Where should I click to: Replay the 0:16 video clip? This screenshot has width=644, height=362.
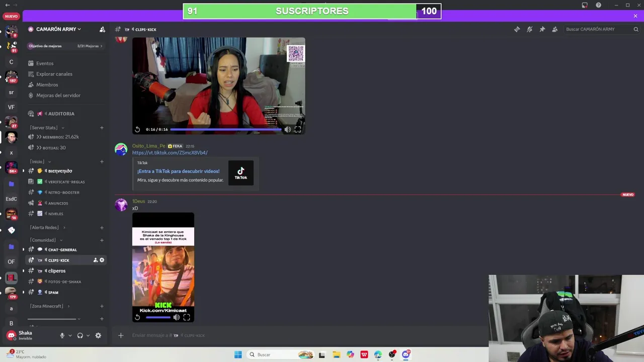pyautogui.click(x=137, y=129)
